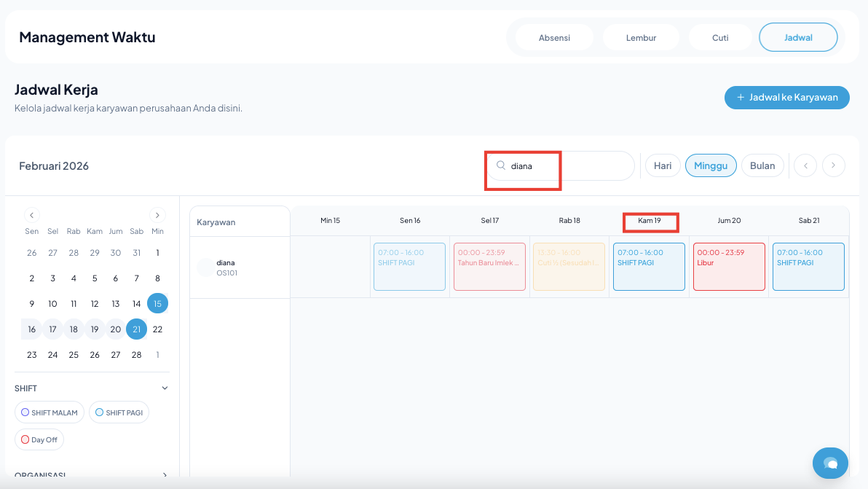Switch to Bulan view

(x=762, y=165)
